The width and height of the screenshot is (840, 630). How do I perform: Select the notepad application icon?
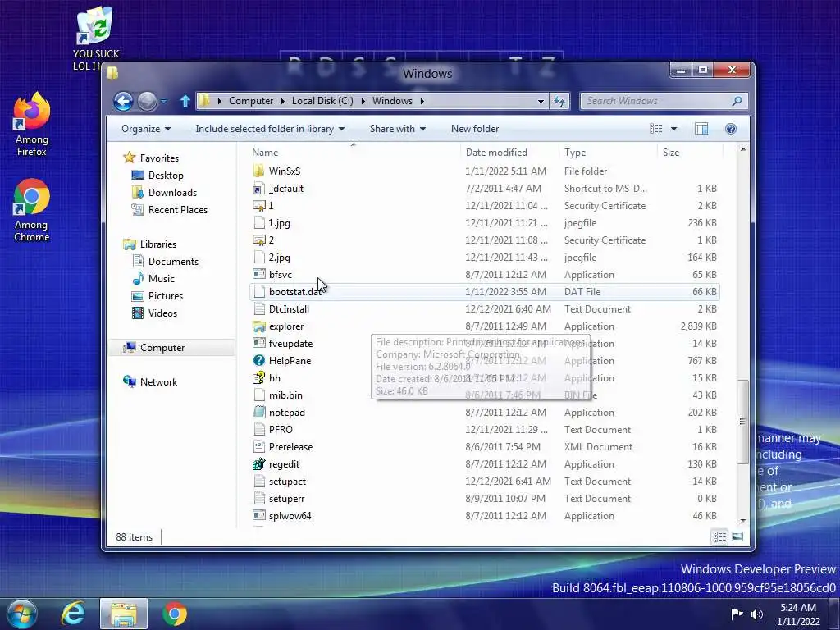click(x=258, y=413)
